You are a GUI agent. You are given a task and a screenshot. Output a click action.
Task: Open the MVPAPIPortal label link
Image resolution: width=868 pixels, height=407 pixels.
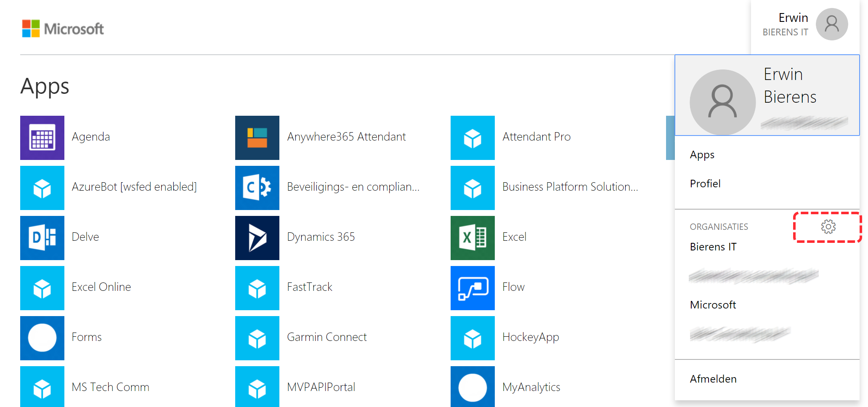point(321,387)
